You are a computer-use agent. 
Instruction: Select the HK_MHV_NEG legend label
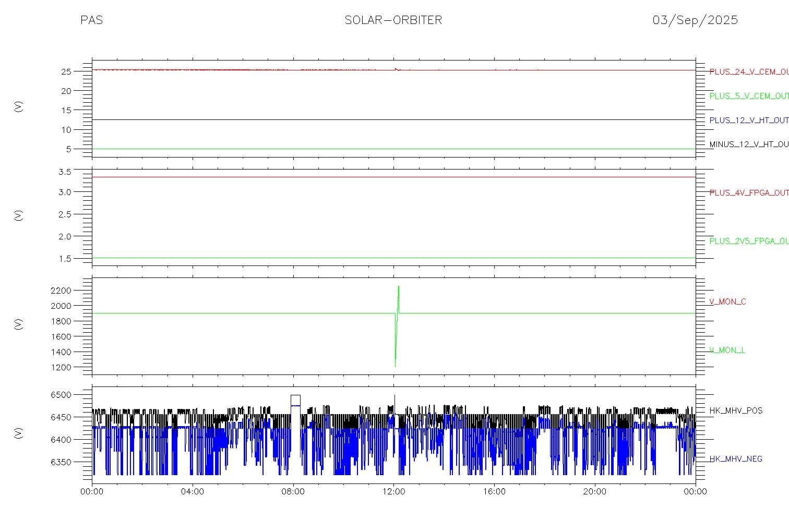[736, 459]
